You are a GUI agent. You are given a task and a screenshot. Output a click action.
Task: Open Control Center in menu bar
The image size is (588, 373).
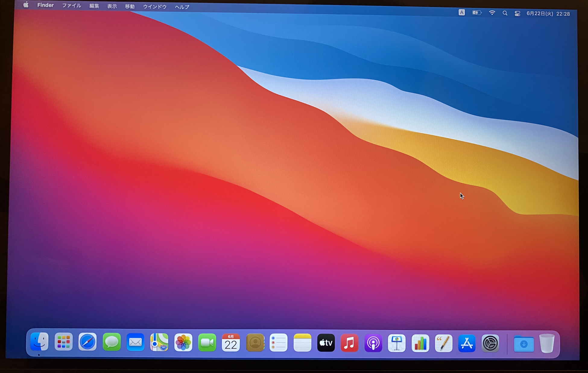[x=517, y=14]
